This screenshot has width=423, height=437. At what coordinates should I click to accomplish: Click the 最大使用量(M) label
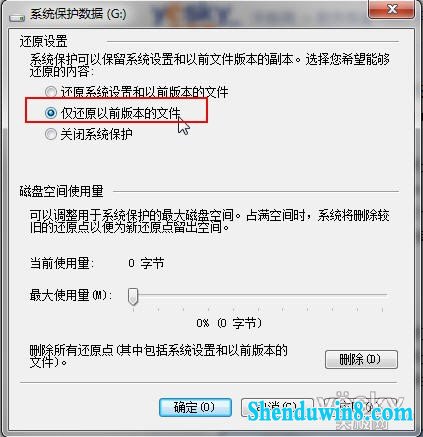[68, 295]
